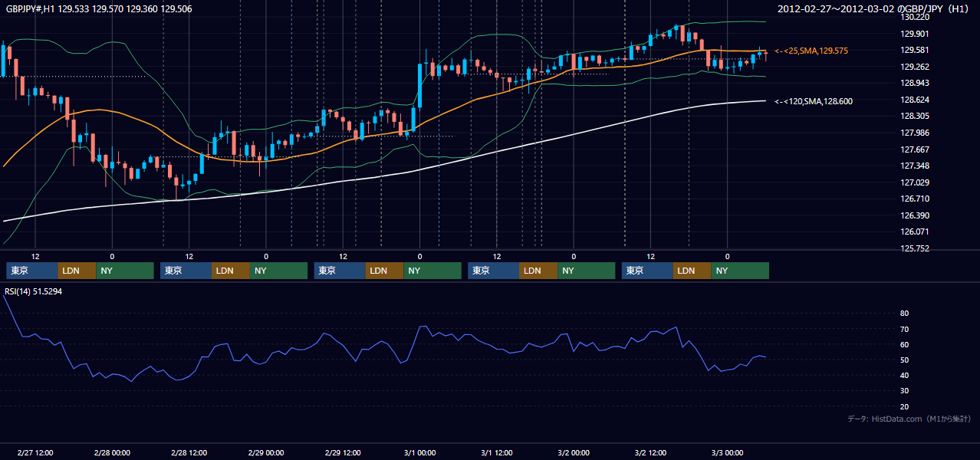Click price axis value 127.986
The image size is (980, 460).
[916, 133]
